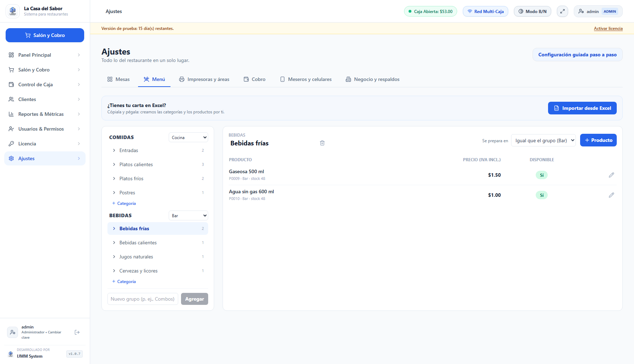The image size is (634, 364).
Task: Add Categoría under Bebidas group
Action: [124, 282]
